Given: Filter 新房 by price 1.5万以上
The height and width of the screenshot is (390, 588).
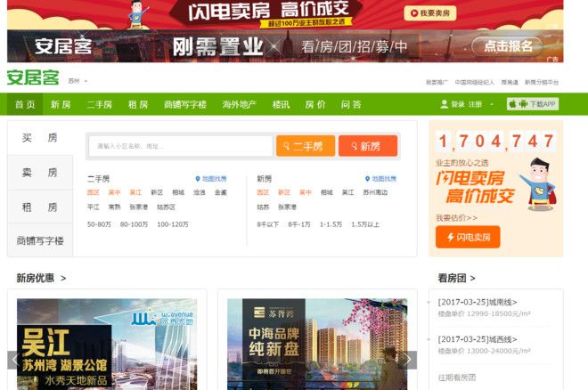Looking at the screenshot, I should pyautogui.click(x=365, y=224).
